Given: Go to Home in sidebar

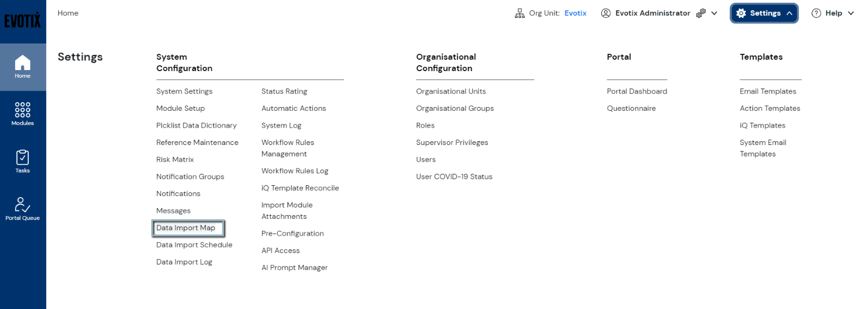Looking at the screenshot, I should coord(23,67).
